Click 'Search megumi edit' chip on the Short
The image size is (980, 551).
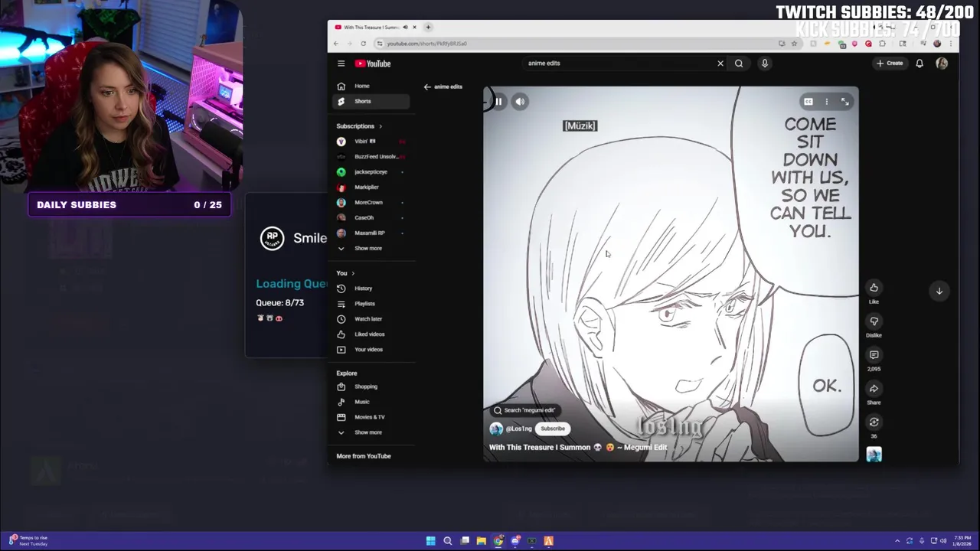click(524, 410)
